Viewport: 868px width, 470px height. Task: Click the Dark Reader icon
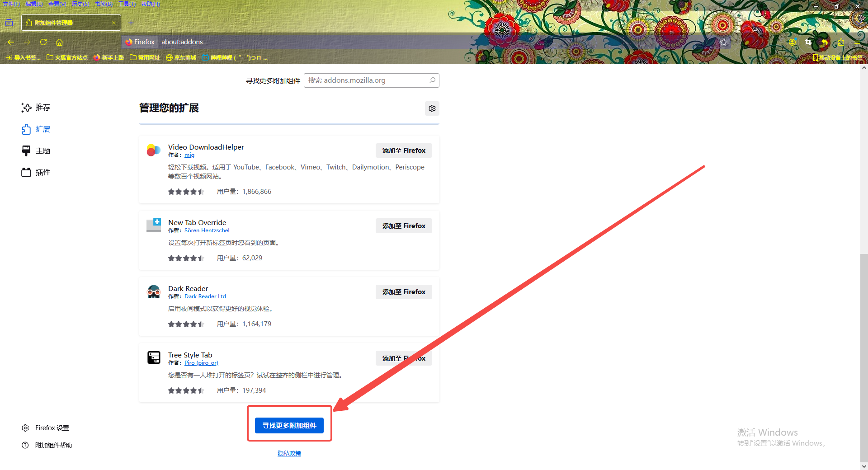(x=154, y=291)
